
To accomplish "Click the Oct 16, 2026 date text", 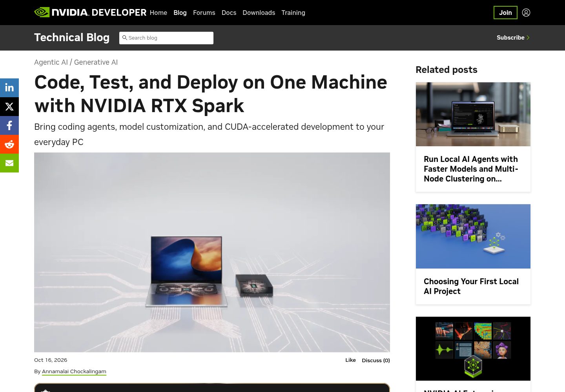I will point(51,360).
